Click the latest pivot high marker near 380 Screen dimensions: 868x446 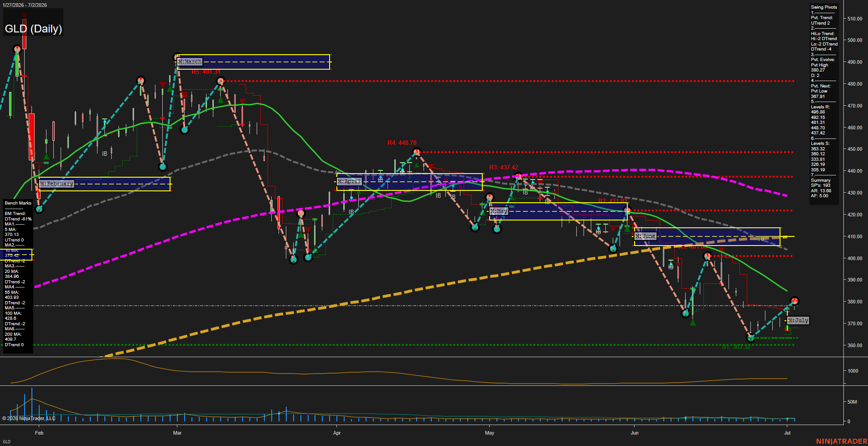pyautogui.click(x=795, y=301)
